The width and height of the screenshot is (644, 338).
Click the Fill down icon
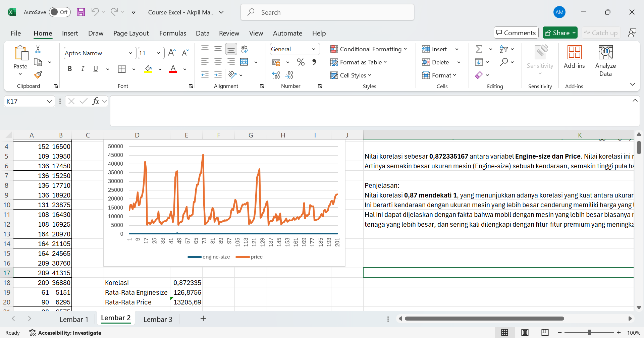(x=479, y=62)
